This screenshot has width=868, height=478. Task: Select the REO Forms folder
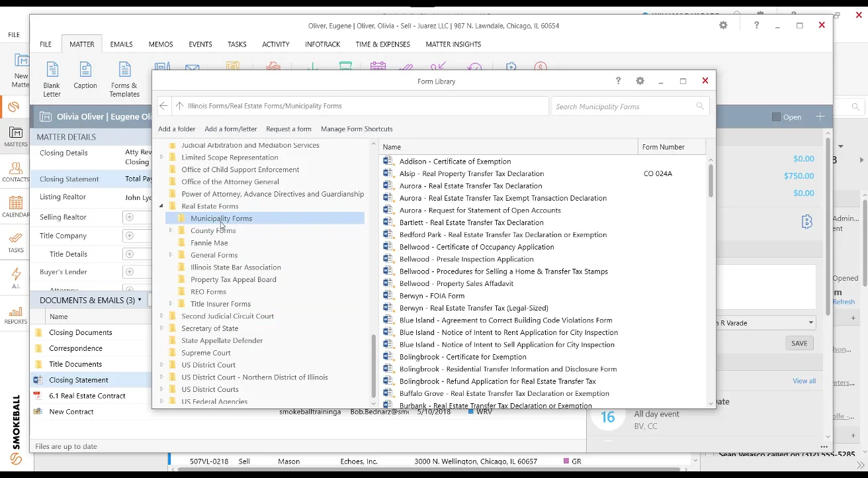pos(208,292)
